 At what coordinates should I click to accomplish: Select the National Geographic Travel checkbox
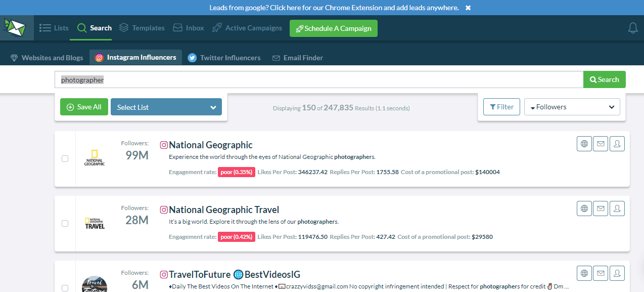pyautogui.click(x=65, y=223)
